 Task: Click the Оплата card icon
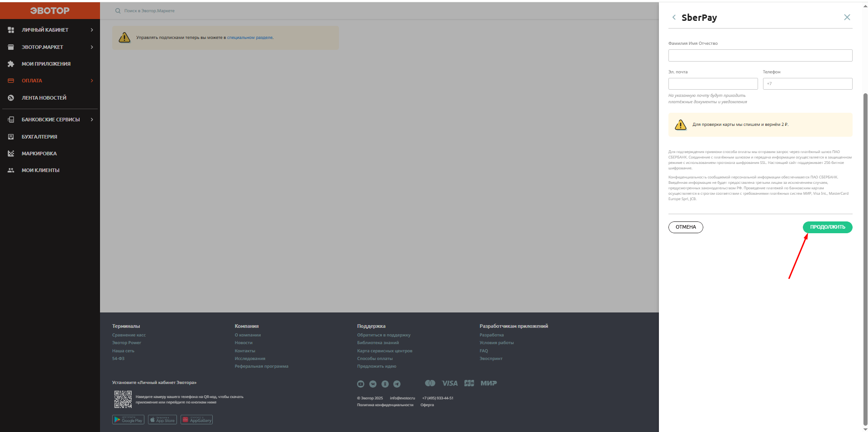pos(11,81)
